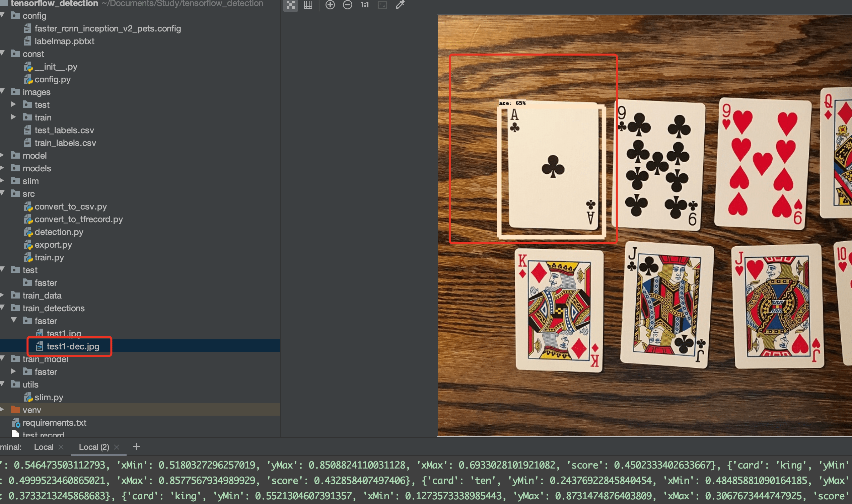The height and width of the screenshot is (504, 852).
Task: Click the models folder icon
Action: [x=15, y=168]
